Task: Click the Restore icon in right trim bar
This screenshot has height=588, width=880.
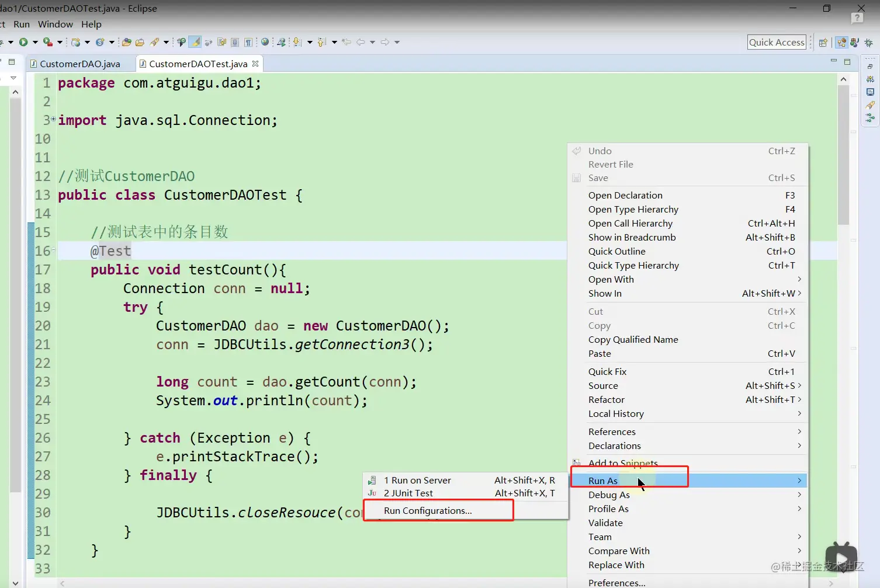Action: pos(870,67)
